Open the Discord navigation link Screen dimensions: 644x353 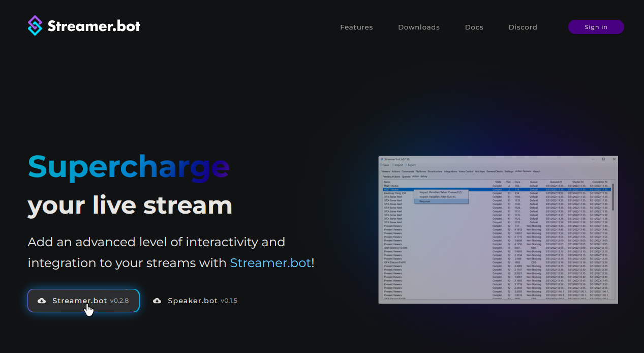click(523, 27)
